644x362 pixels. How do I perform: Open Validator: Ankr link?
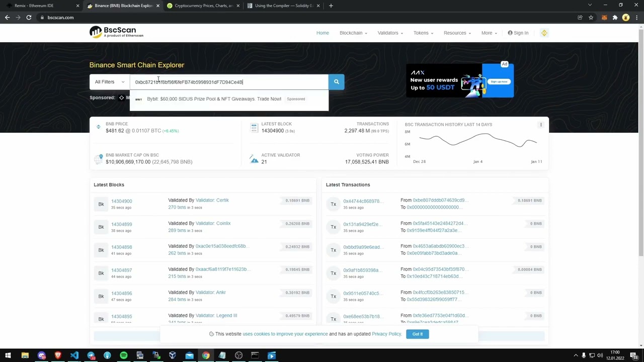pos(211,293)
